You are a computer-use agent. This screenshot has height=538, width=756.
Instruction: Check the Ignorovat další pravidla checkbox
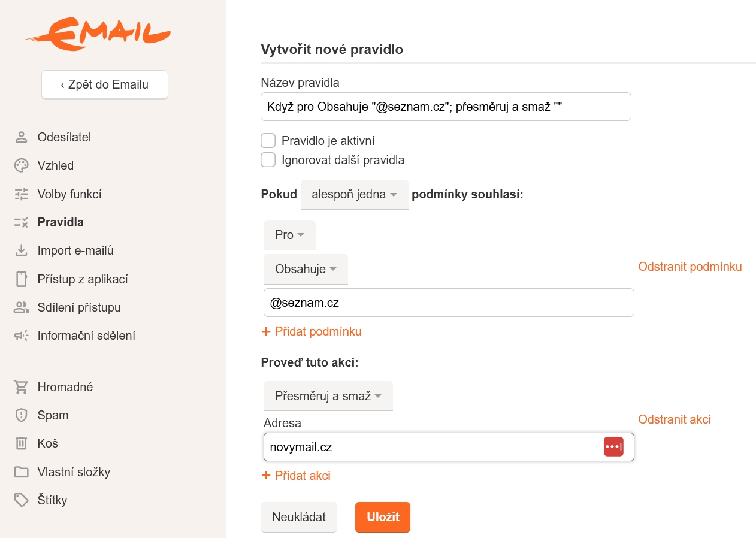pyautogui.click(x=268, y=160)
